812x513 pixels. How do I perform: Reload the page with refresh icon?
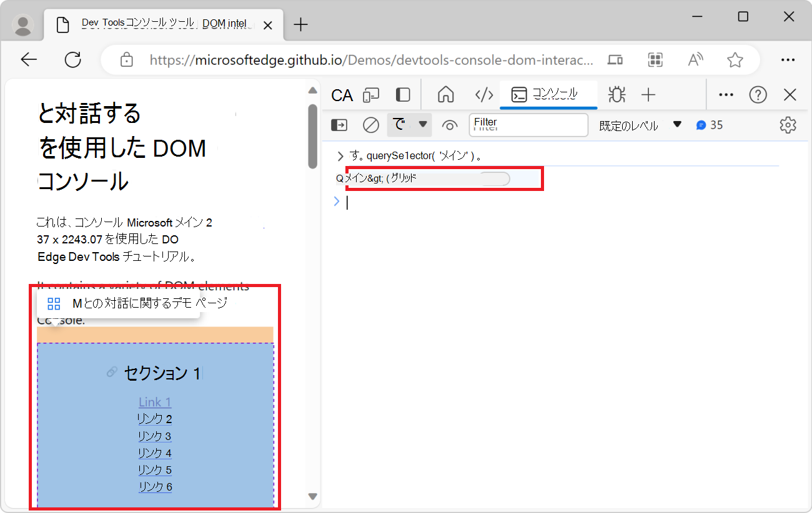[72, 59]
